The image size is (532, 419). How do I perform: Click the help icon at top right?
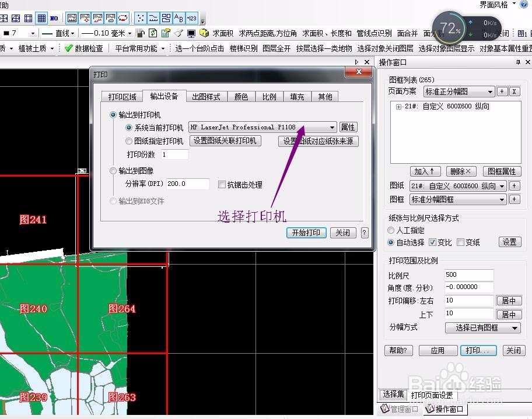coord(523,4)
